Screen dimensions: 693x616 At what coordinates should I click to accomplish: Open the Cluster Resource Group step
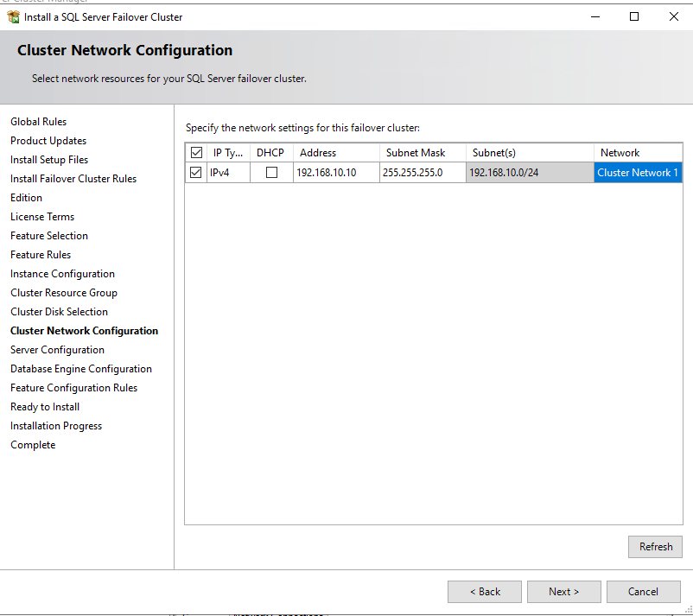click(x=64, y=293)
